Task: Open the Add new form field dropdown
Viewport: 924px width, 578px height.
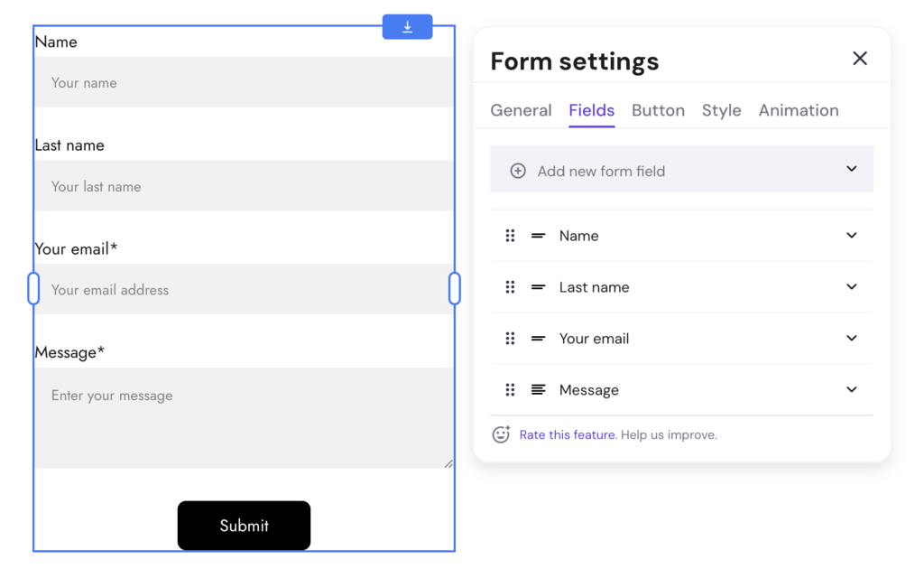Action: (849, 169)
